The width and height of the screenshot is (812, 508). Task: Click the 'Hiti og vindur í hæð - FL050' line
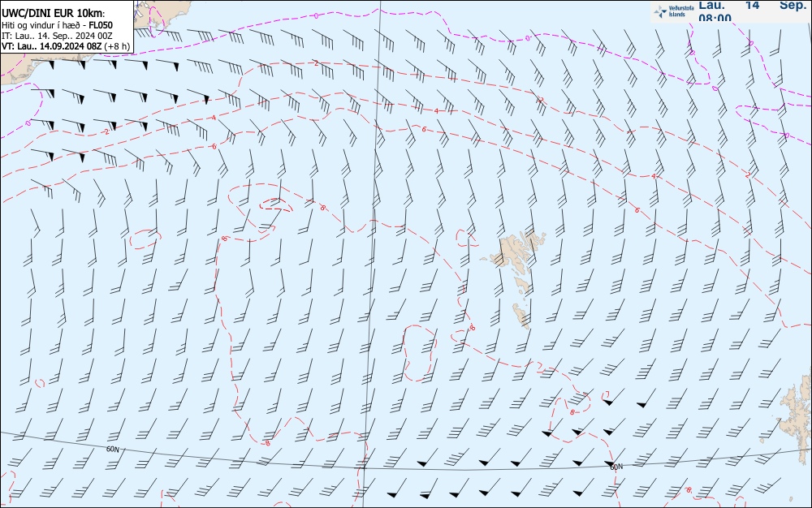tap(57, 25)
